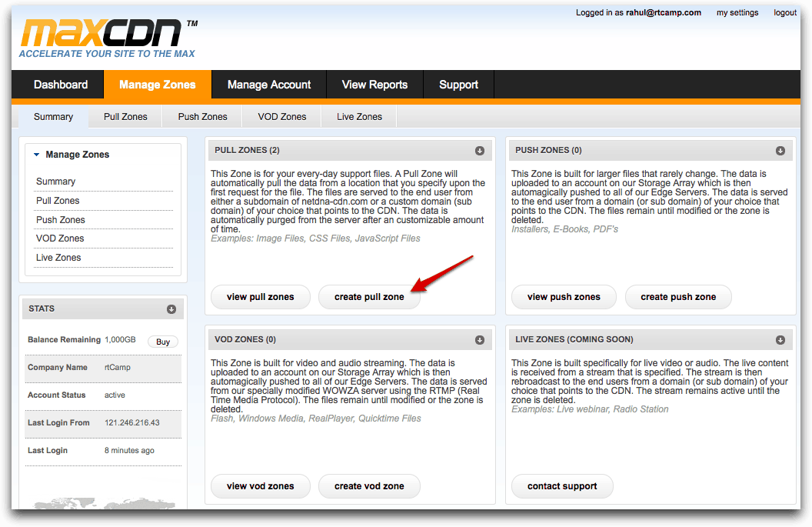Collapse the VOD Zones panel arrow

tap(480, 340)
